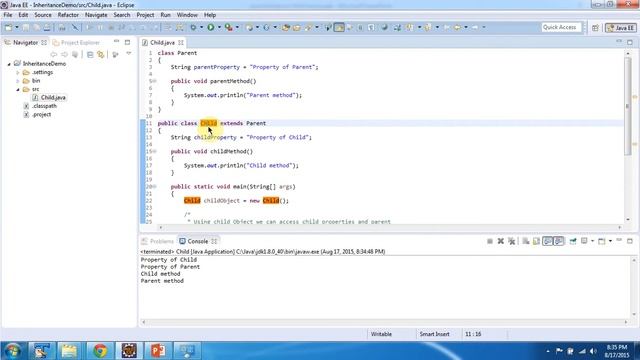Switch to the Navigator tab
The width and height of the screenshot is (640, 360).
(25, 42)
